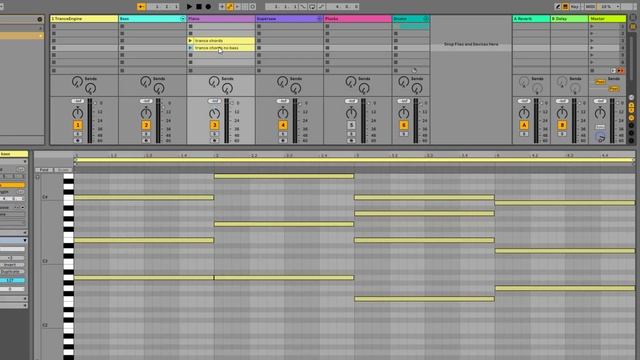
Task: Click the Back to Arrangement button
Action: [620, 70]
